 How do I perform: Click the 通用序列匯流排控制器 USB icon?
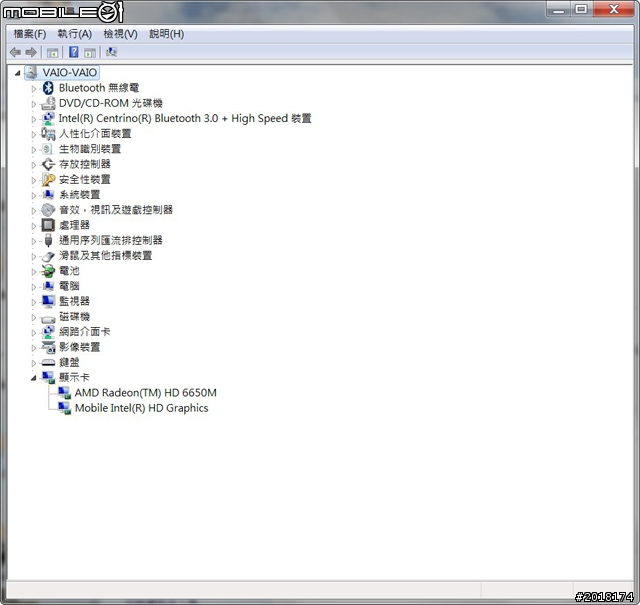pos(48,240)
